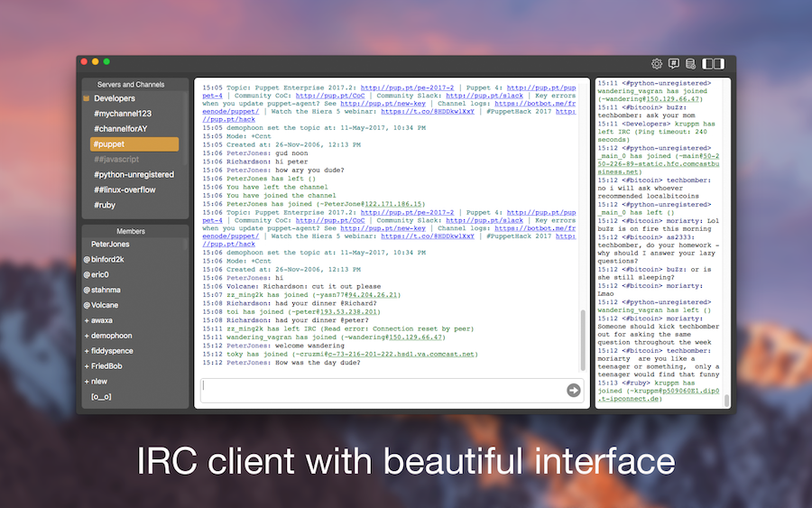Click the right log panel scrollbar

[726, 401]
